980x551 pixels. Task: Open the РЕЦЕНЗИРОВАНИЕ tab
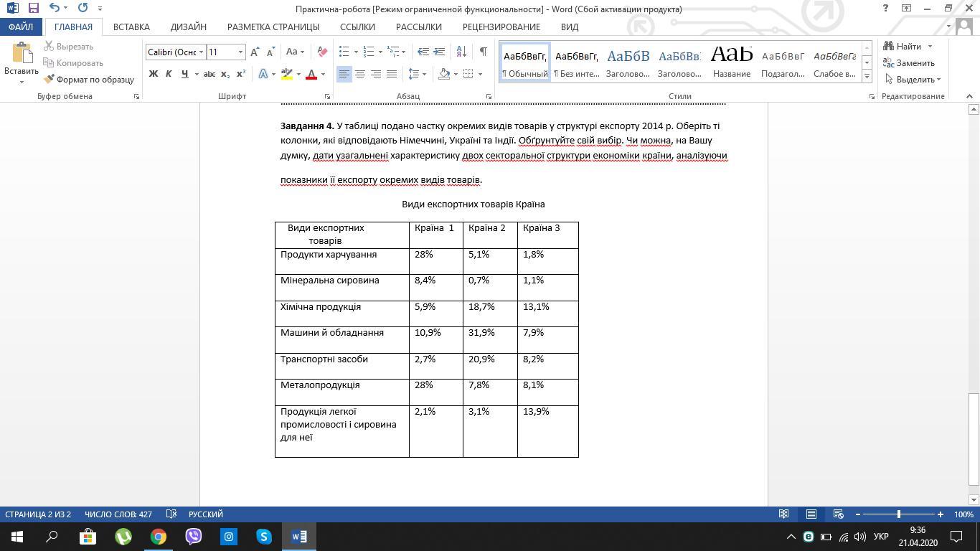pyautogui.click(x=501, y=27)
